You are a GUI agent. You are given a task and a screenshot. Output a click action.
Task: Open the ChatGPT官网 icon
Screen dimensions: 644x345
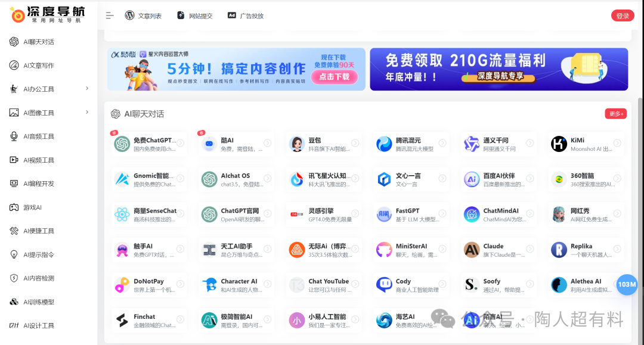[x=209, y=215]
